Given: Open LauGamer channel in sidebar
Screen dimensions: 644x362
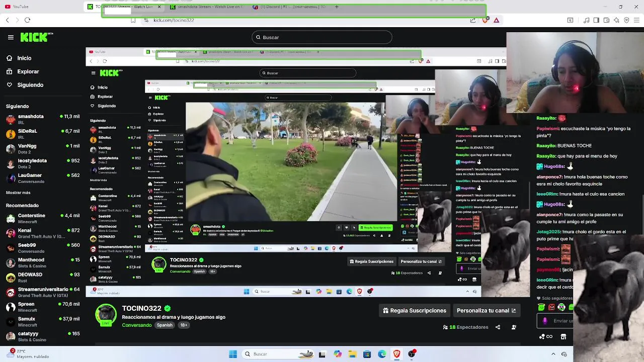Looking at the screenshot, I should pyautogui.click(x=43, y=178).
